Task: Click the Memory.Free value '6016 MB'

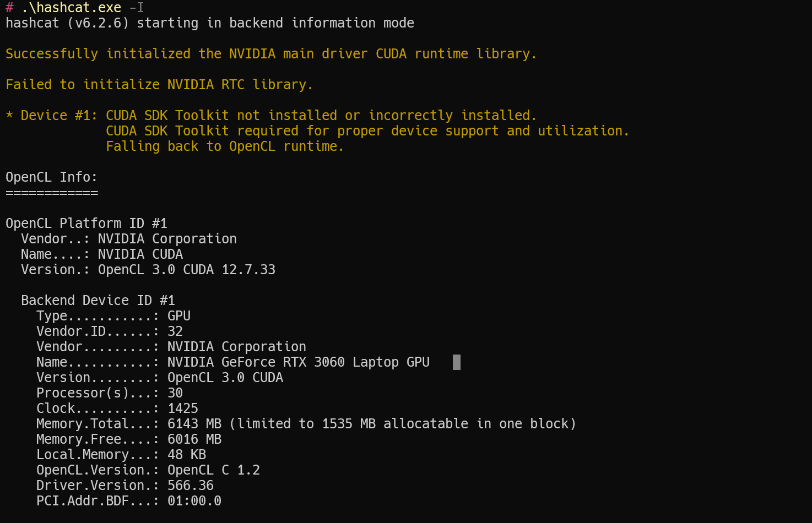Action: tap(194, 439)
